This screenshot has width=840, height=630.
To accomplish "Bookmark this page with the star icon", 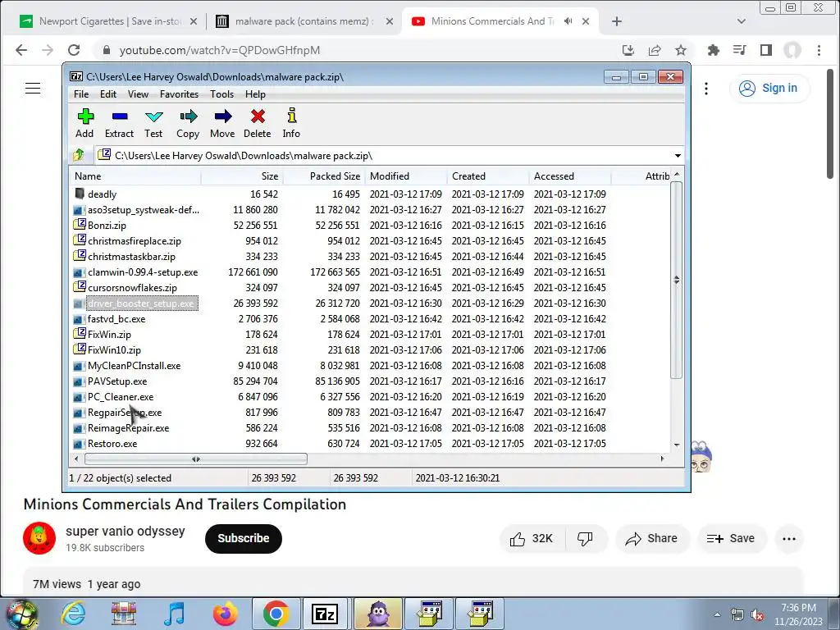I will 681,50.
